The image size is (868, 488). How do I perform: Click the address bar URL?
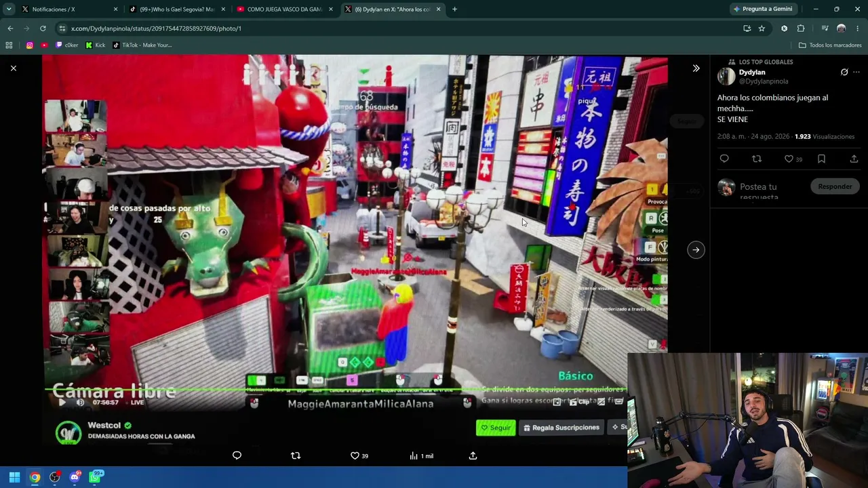point(156,28)
